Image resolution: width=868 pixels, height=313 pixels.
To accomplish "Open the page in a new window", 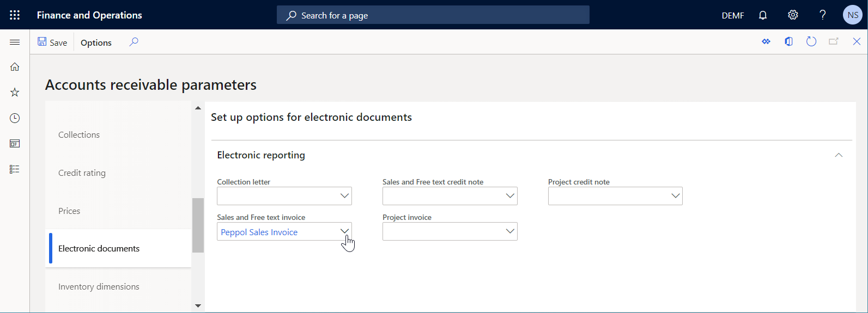I will 834,41.
